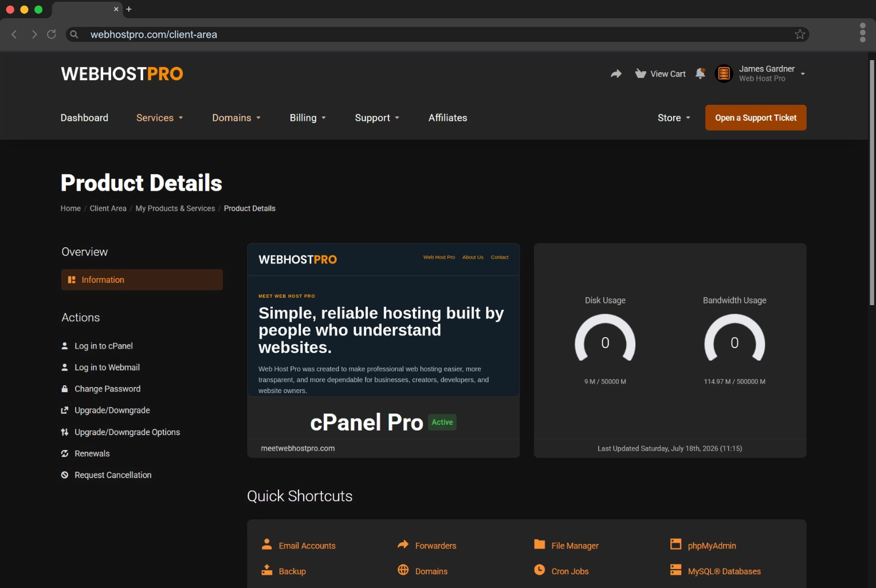Click the user icon beside Log in to Webmail
876x588 pixels.
[x=65, y=368]
